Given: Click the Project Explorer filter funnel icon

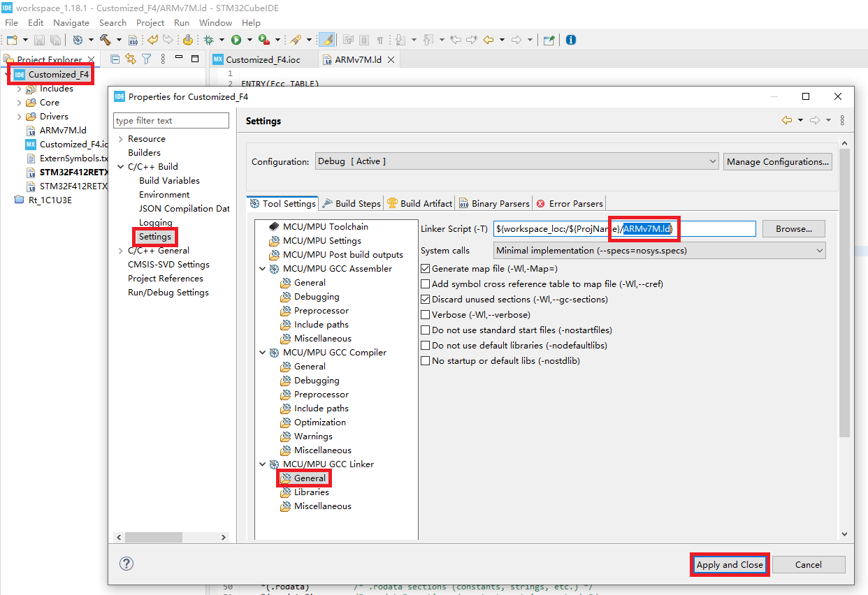Looking at the screenshot, I should pyautogui.click(x=146, y=59).
